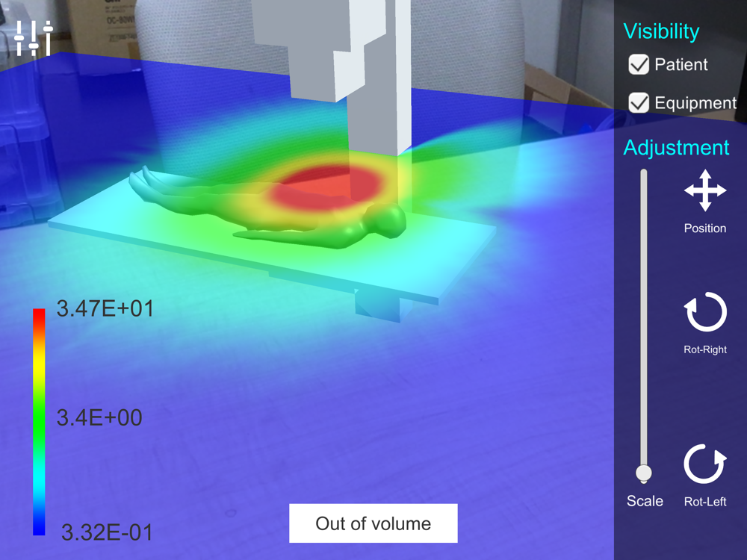Image resolution: width=747 pixels, height=560 pixels.
Task: Click the Out of volume button
Action: (373, 523)
